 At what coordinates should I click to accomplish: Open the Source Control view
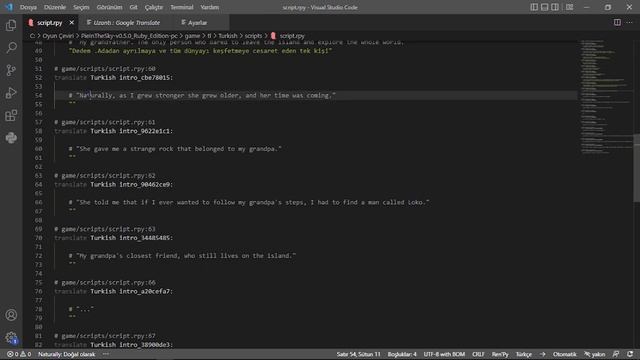click(x=11, y=70)
